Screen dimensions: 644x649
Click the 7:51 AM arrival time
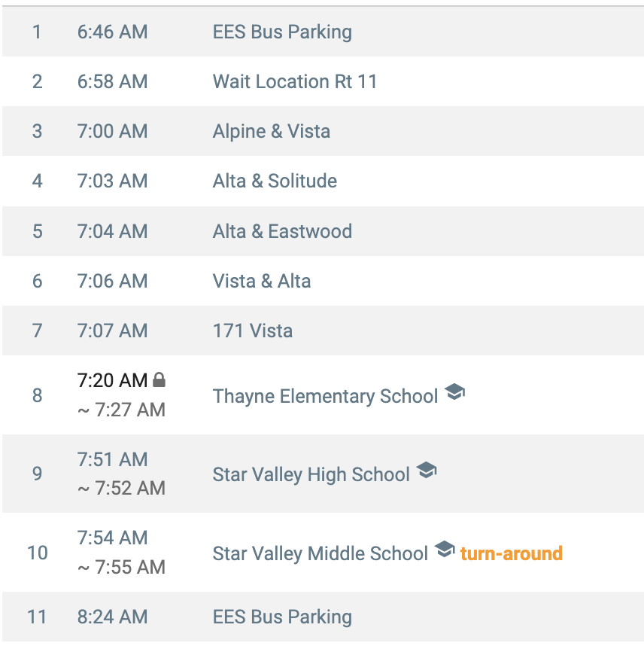[112, 459]
